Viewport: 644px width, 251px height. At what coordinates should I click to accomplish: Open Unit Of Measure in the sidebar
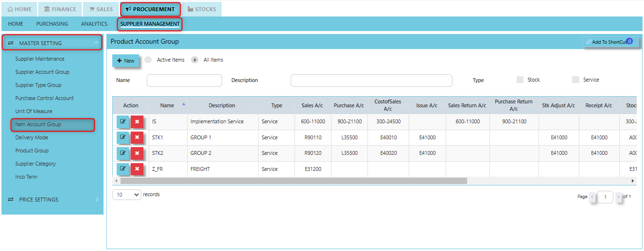pyautogui.click(x=34, y=111)
